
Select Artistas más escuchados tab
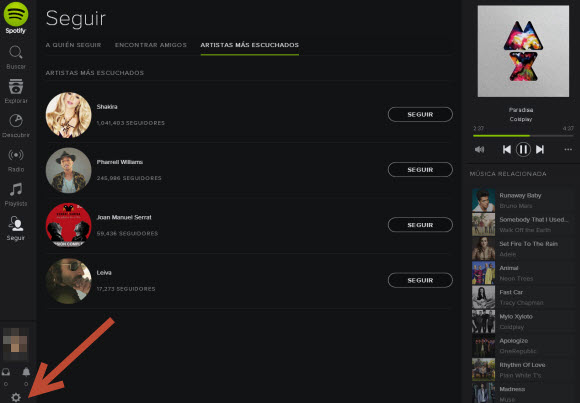coord(250,45)
